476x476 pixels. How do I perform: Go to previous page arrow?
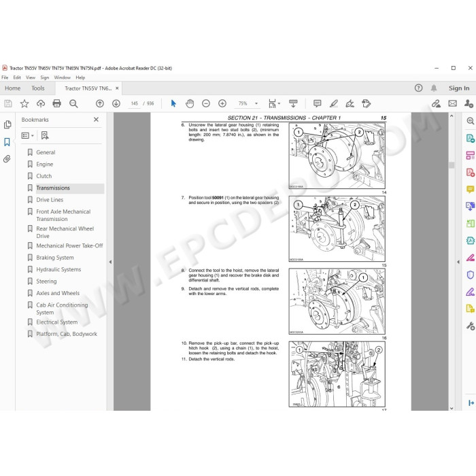[99, 104]
